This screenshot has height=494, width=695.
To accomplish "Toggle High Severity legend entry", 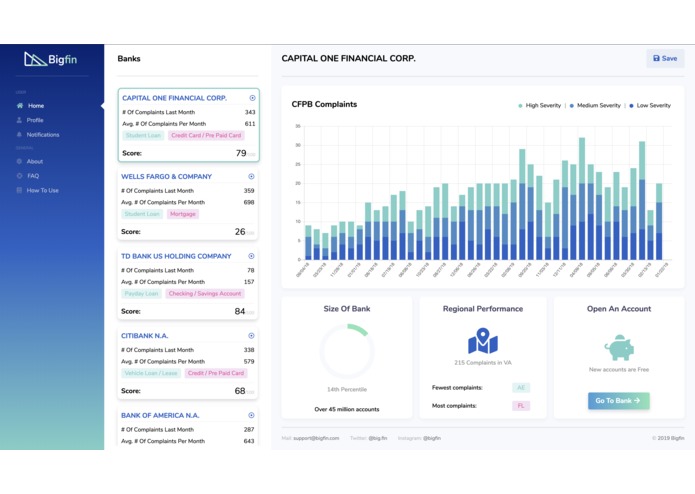I will pyautogui.click(x=539, y=105).
